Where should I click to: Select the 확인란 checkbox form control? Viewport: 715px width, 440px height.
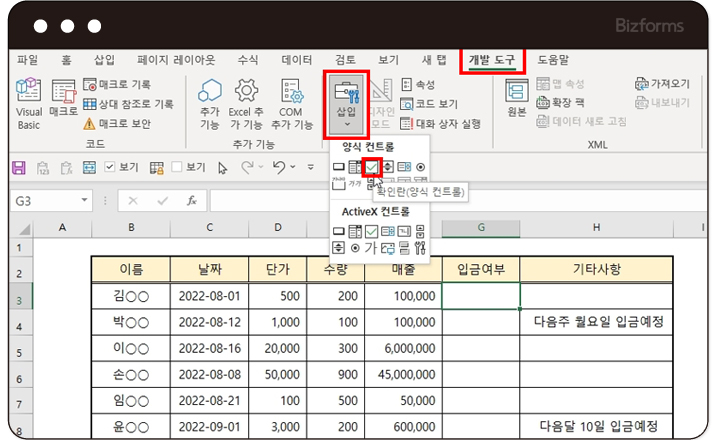pos(371,166)
